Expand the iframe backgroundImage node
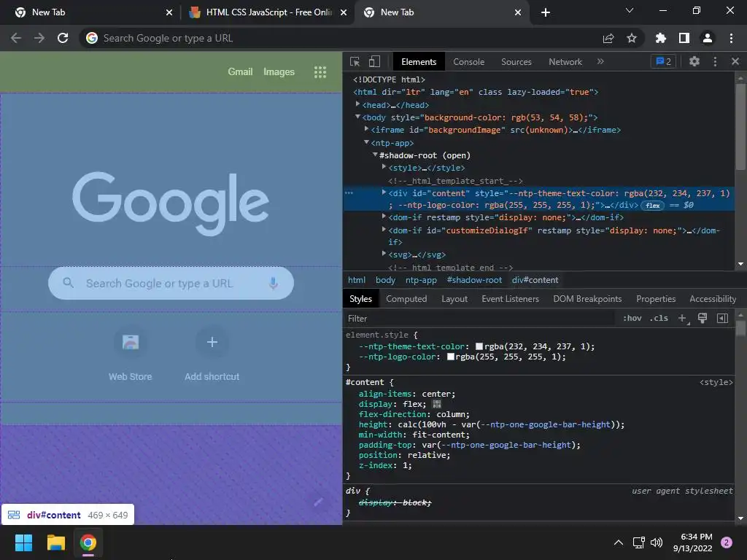This screenshot has width=747, height=560. pos(366,129)
